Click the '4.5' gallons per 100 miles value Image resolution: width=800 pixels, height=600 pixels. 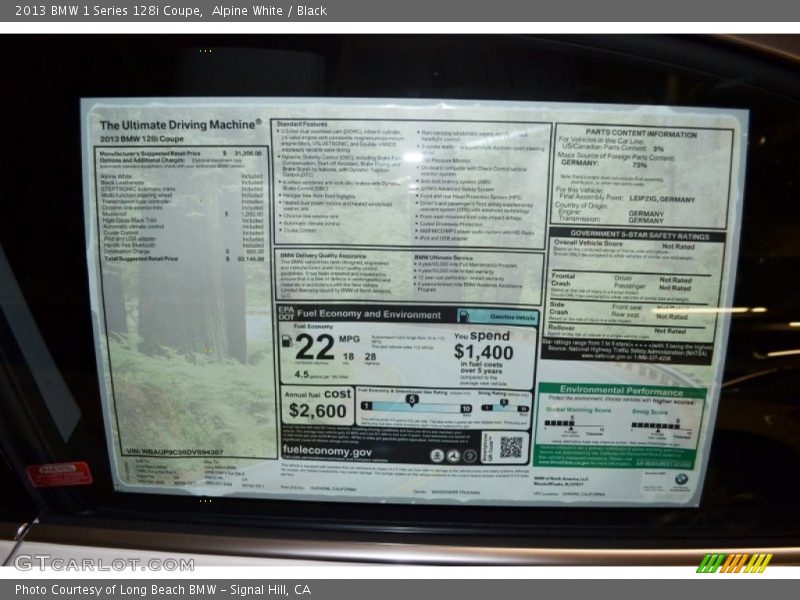pyautogui.click(x=302, y=374)
